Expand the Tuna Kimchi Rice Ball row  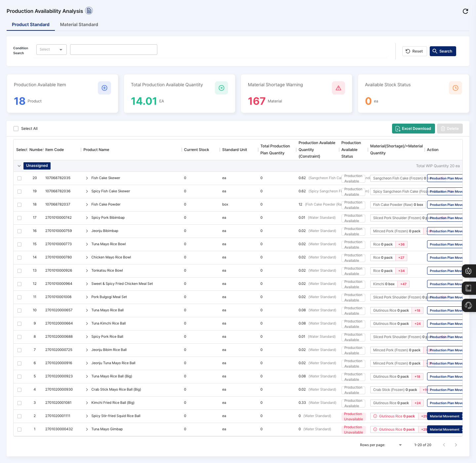(x=87, y=324)
